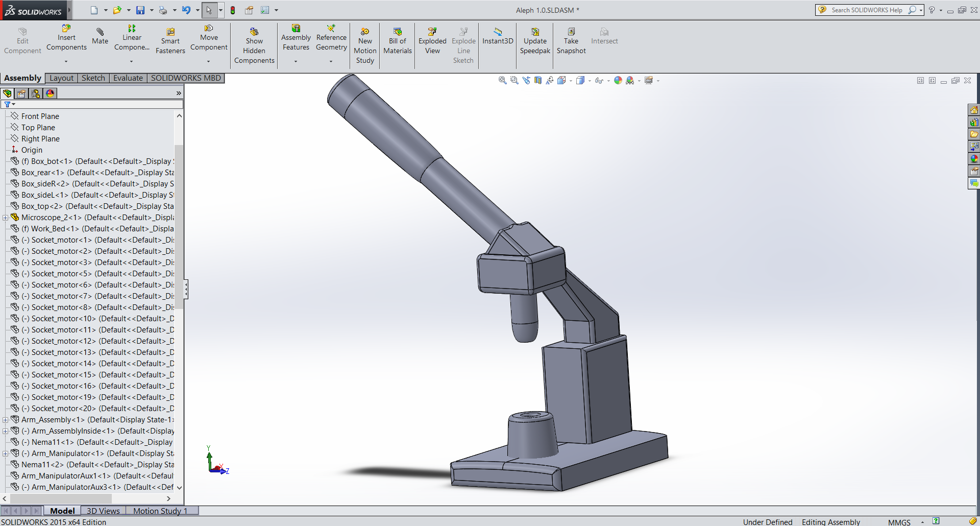Open Assembly Features dropdown arrow
This screenshot has height=526, width=980.
296,61
